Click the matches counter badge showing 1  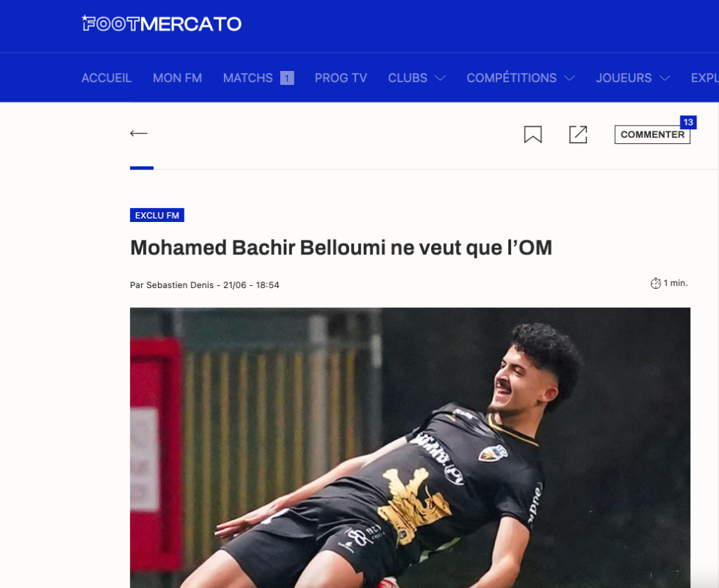point(287,79)
